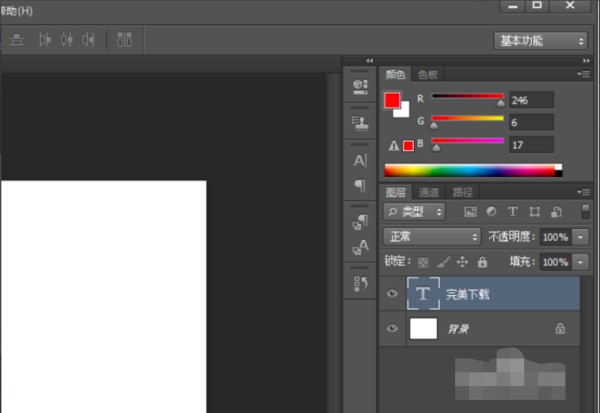Click the lock all padlock icon
The image size is (600, 413).
pos(482,262)
